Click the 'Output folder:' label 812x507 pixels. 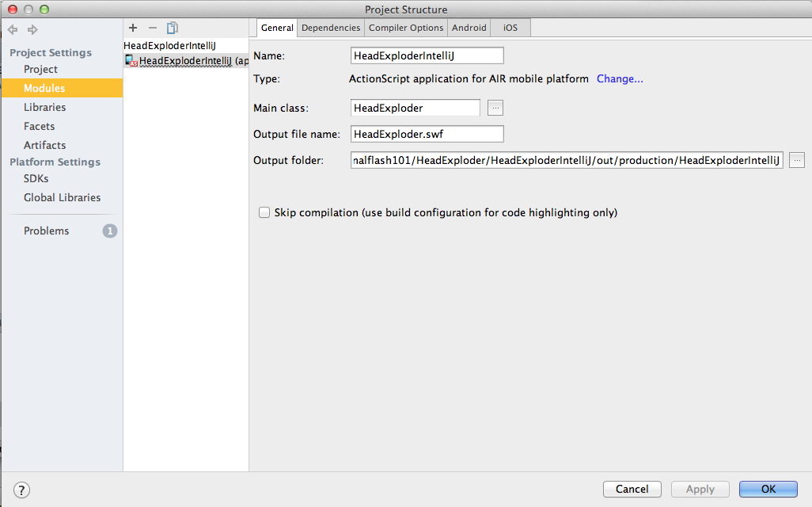tap(288, 161)
